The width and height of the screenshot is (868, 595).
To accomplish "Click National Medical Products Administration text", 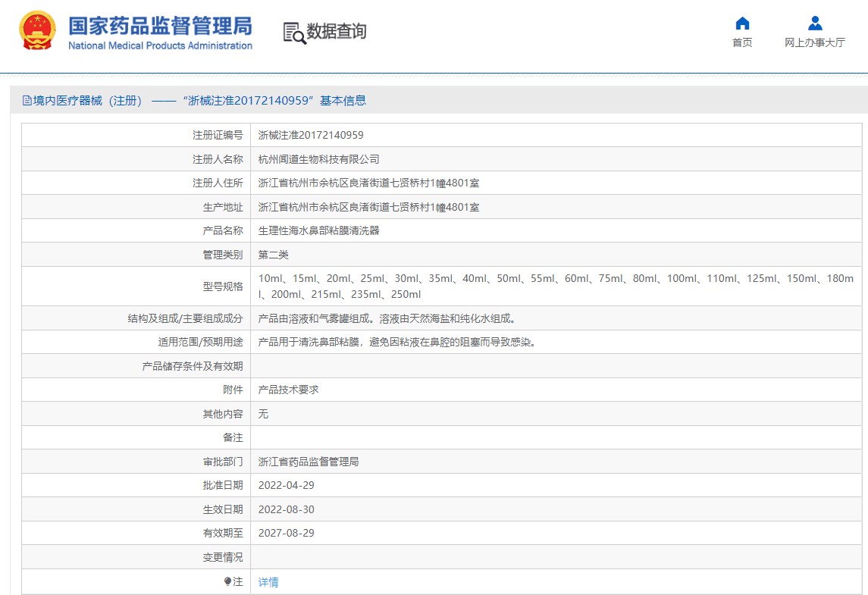I will tap(160, 46).
